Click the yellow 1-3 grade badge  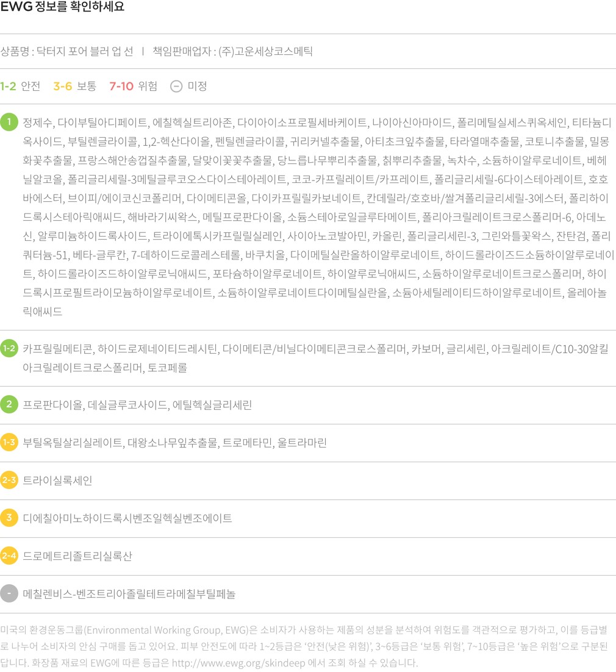9,443
